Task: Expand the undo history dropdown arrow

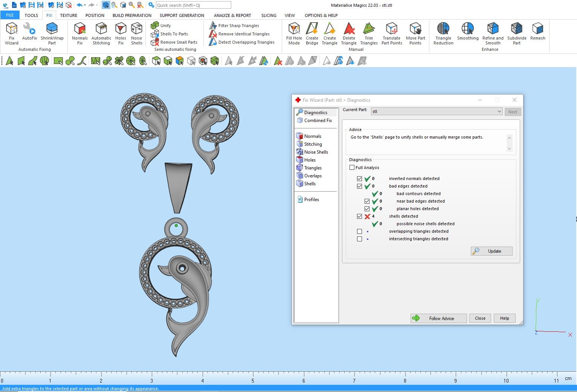Action: coord(85,5)
